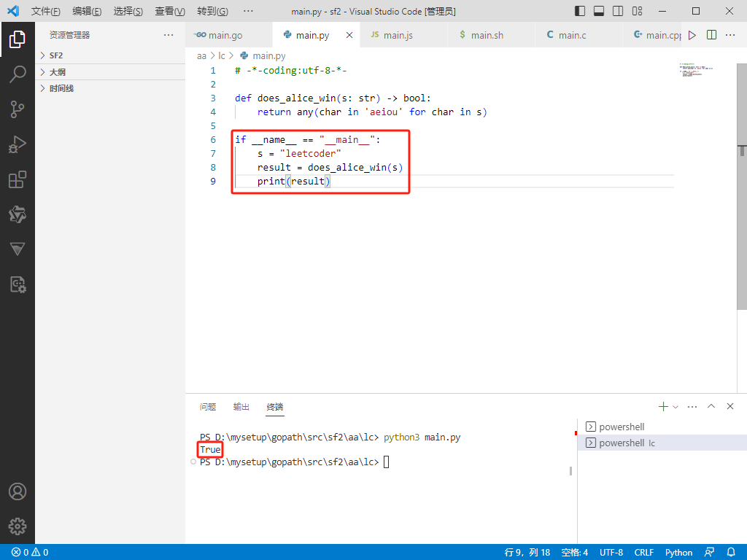Click the feedback icon in status bar
This screenshot has width=747, height=560.
click(x=709, y=553)
